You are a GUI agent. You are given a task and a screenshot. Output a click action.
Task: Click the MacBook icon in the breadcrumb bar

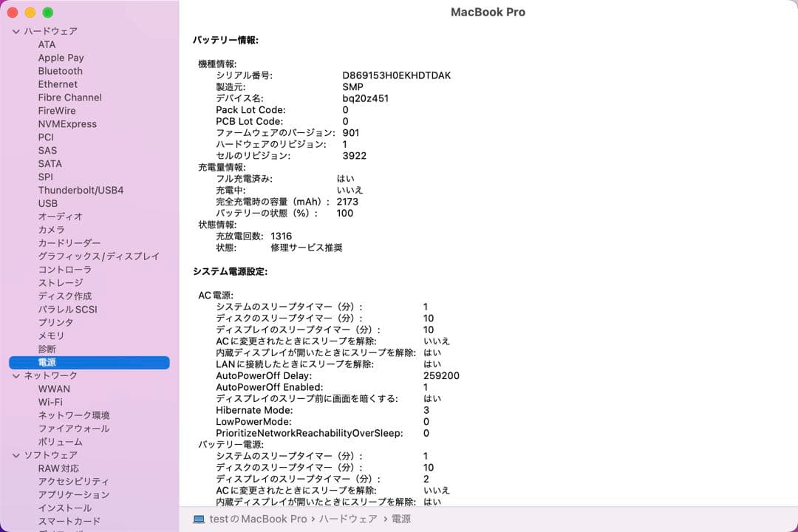pos(197,519)
